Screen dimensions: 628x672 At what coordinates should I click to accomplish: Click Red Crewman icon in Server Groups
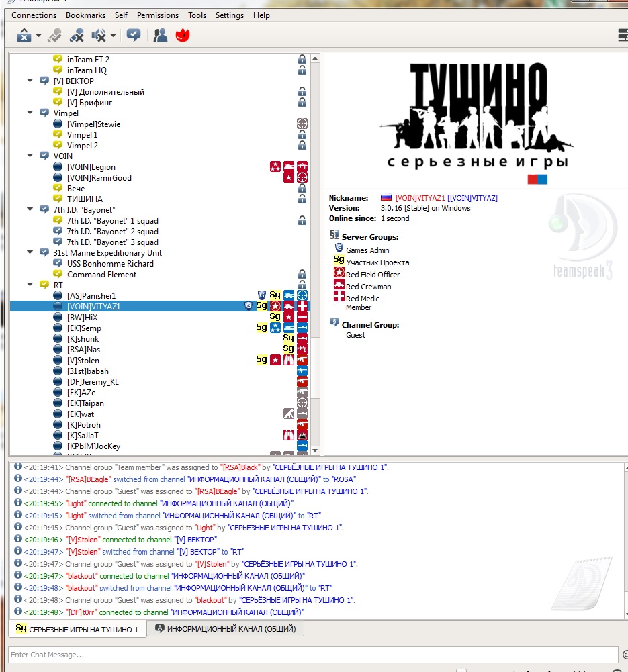[x=339, y=284]
